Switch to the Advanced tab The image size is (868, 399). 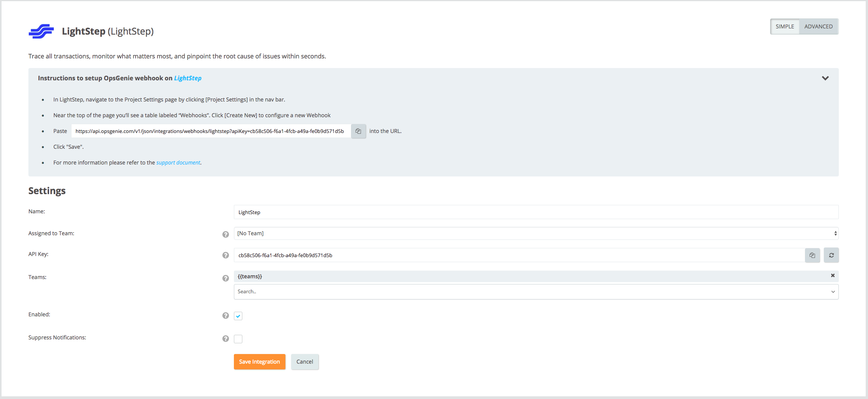[x=818, y=27]
